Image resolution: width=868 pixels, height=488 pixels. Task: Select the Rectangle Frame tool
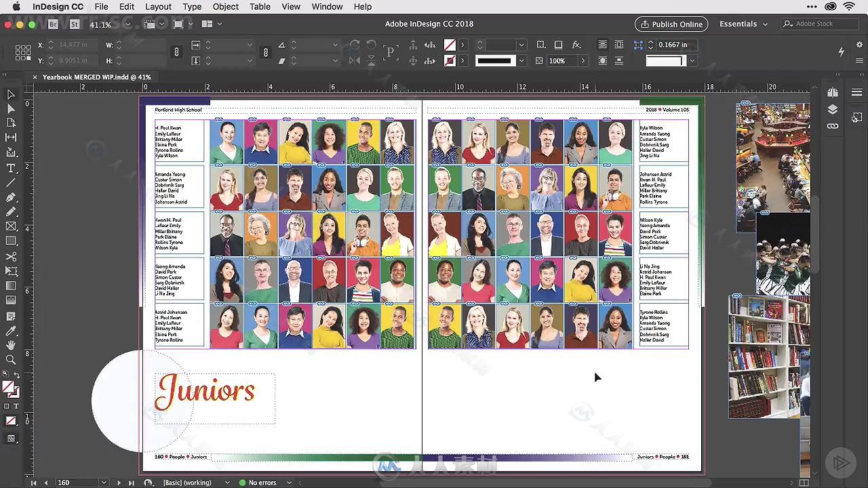click(x=10, y=226)
